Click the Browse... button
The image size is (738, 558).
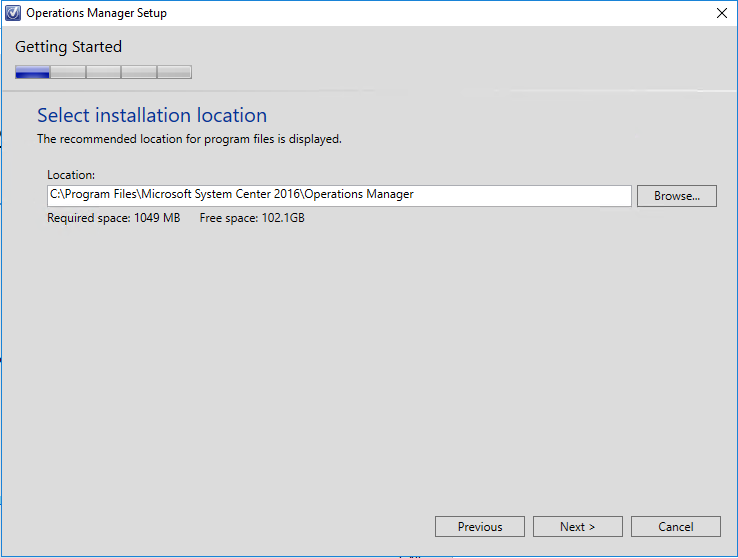pyautogui.click(x=676, y=196)
